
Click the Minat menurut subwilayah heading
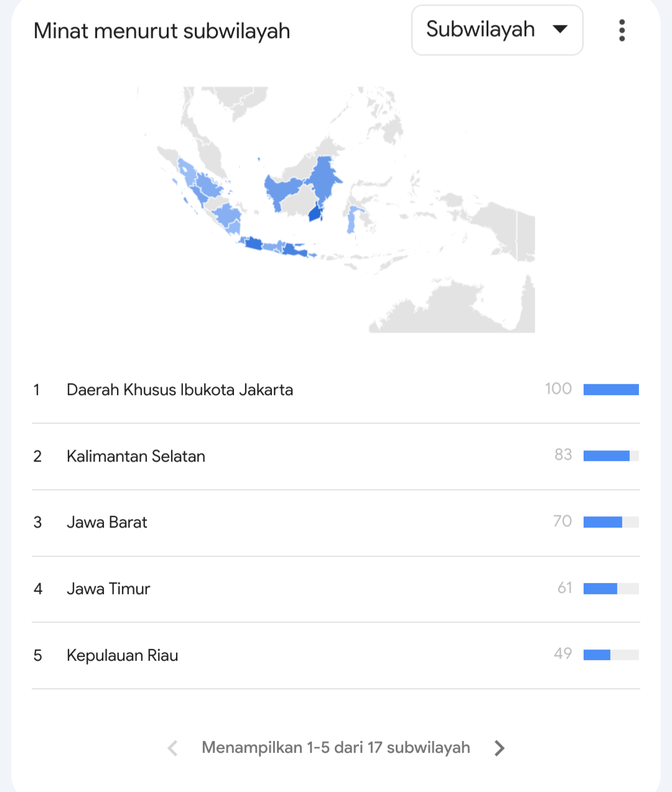click(x=162, y=31)
